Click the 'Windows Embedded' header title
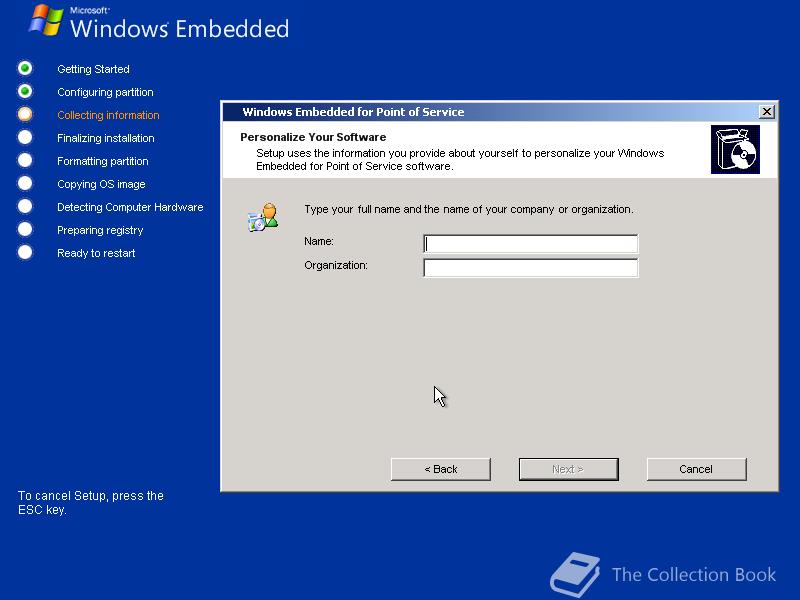 click(180, 28)
